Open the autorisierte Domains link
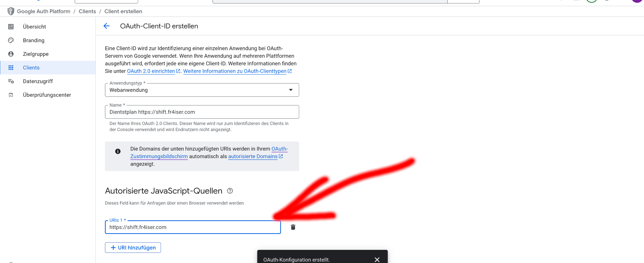This screenshot has height=263, width=644. pos(253,156)
